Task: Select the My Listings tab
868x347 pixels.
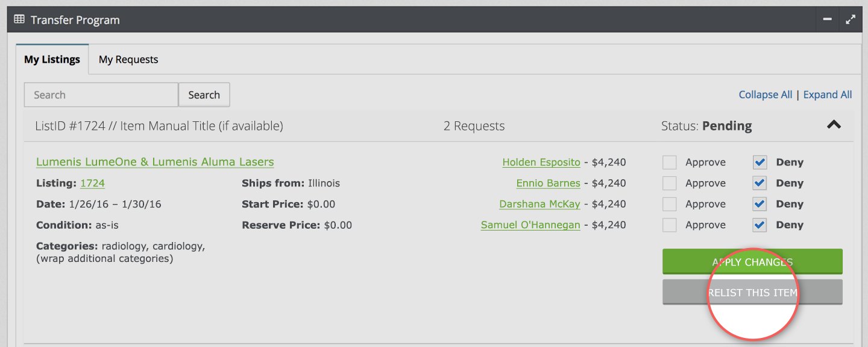Action: pyautogui.click(x=52, y=59)
